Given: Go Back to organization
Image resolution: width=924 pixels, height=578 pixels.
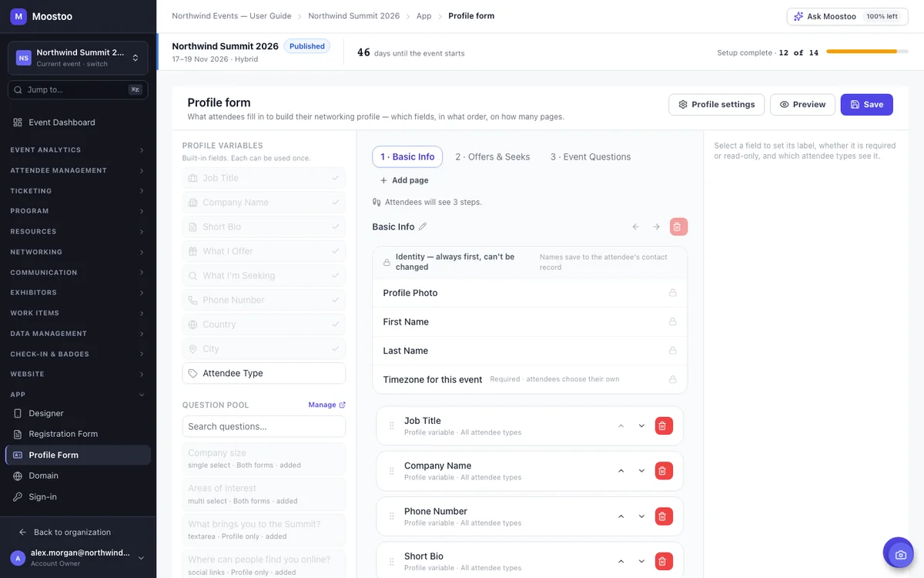Looking at the screenshot, I should pyautogui.click(x=78, y=533).
